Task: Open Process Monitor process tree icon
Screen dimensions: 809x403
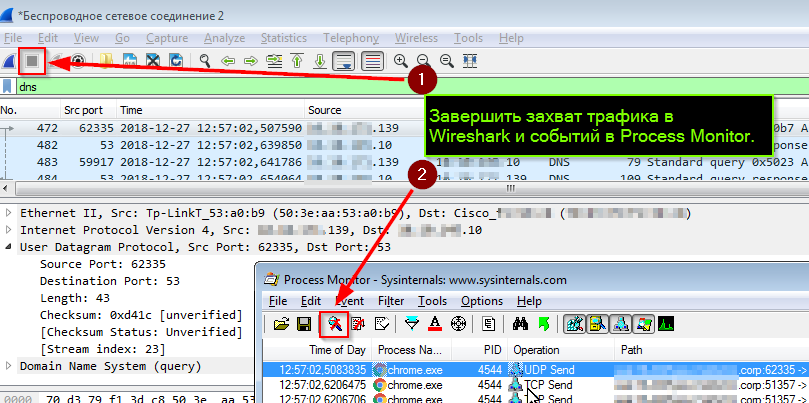Action: click(x=488, y=324)
